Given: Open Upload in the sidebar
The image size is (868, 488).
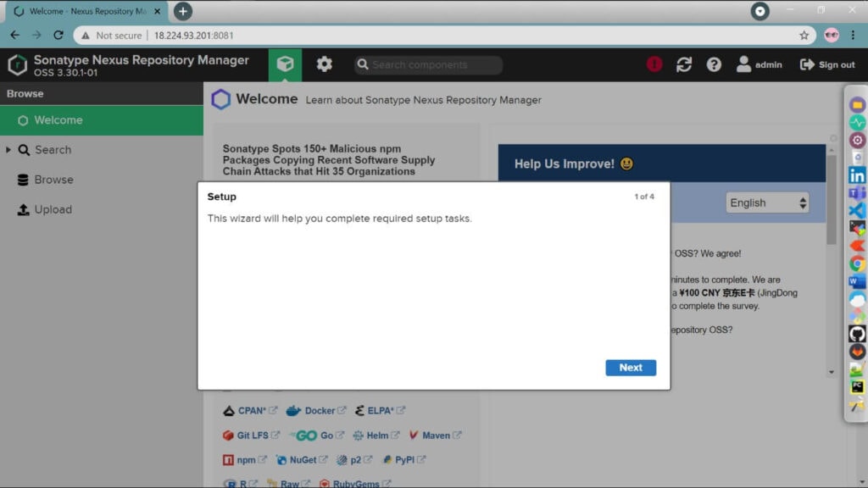Looking at the screenshot, I should coord(53,210).
